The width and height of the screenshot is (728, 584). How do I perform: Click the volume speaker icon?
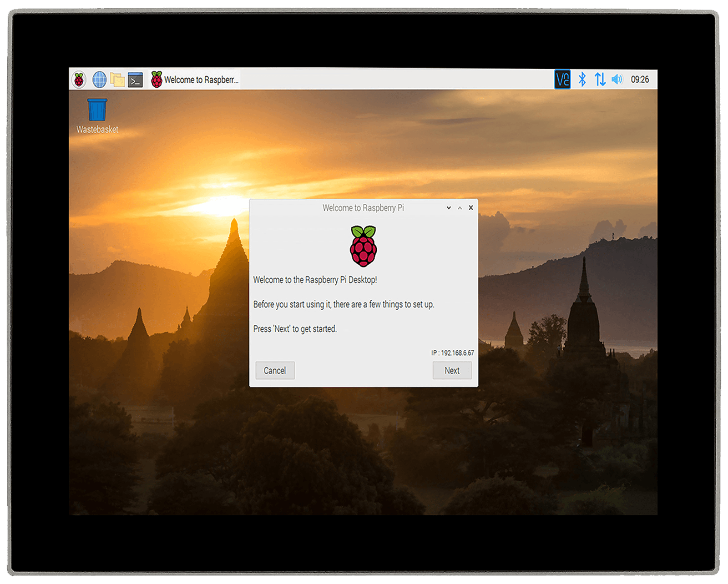tap(617, 79)
